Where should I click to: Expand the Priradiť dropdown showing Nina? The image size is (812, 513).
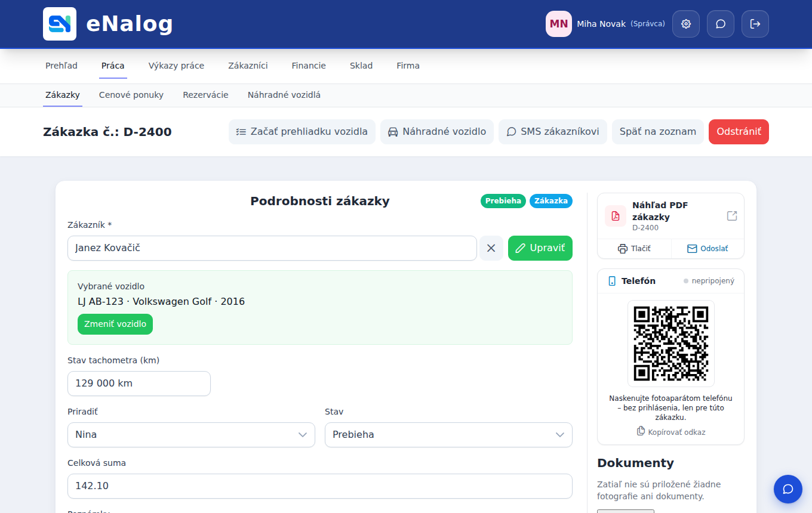[x=191, y=435]
